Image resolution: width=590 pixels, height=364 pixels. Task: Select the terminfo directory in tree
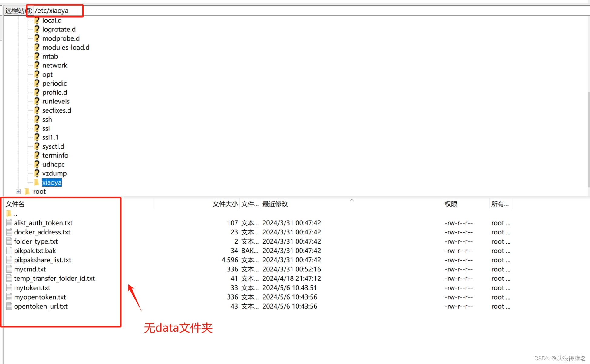pos(55,156)
